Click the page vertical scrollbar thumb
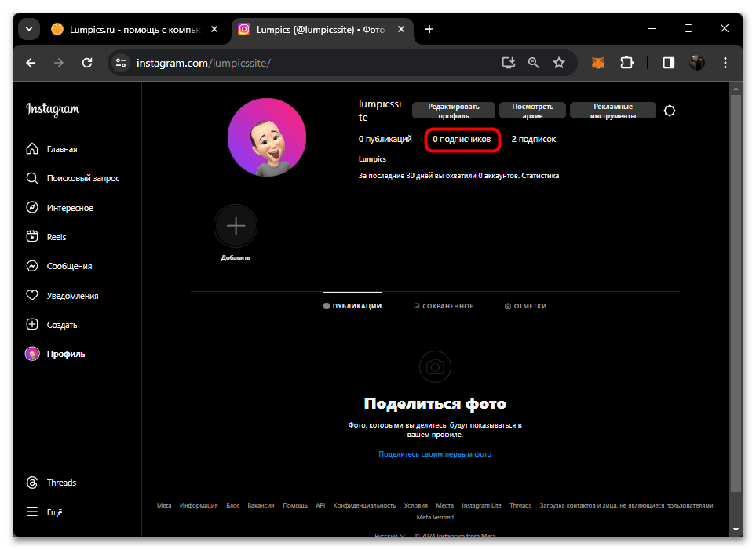This screenshot has width=756, height=550. pyautogui.click(x=736, y=293)
